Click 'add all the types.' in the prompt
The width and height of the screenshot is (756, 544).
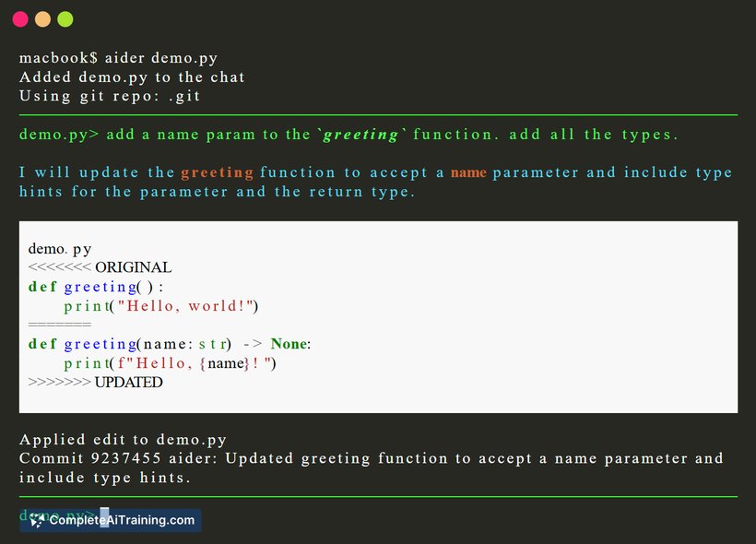point(594,135)
